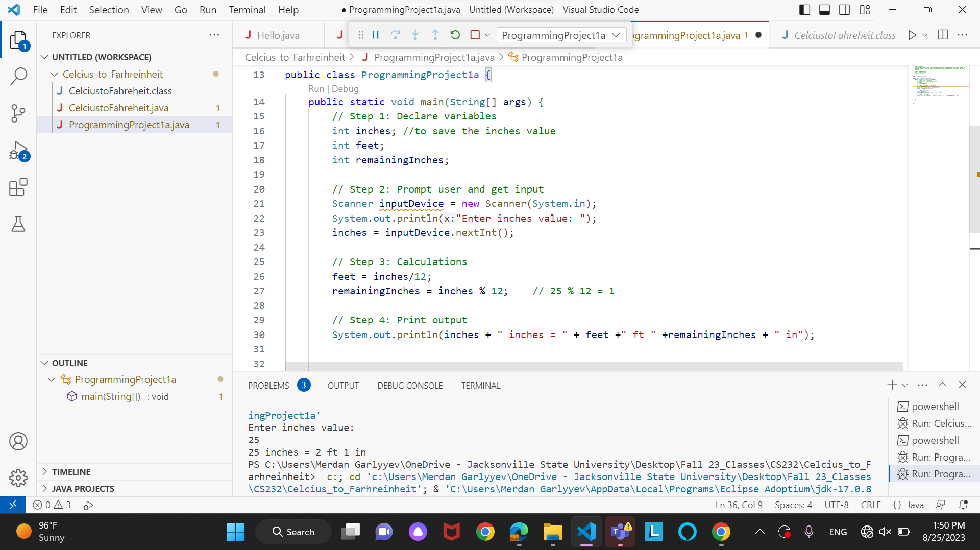Click the Debug code lens above main
The height and width of the screenshot is (550, 980).
point(345,89)
